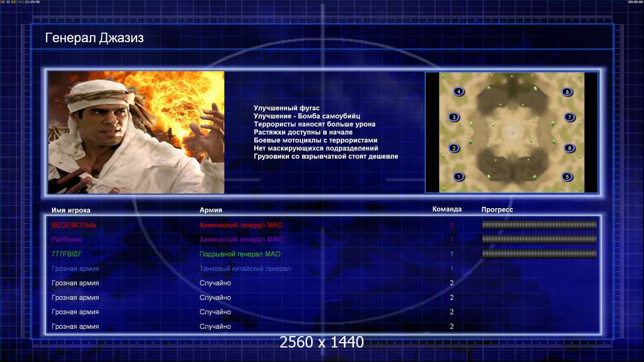Click the General Juhziz portrait image
This screenshot has width=644, height=362.
[137, 132]
